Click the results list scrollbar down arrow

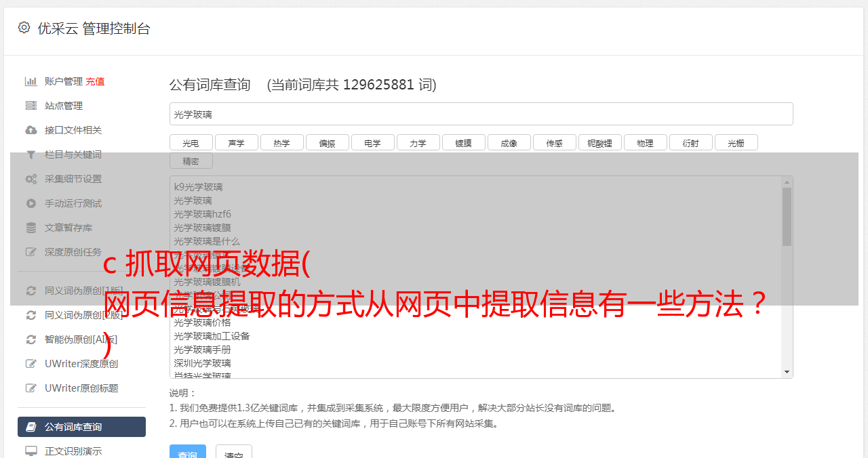pos(787,372)
